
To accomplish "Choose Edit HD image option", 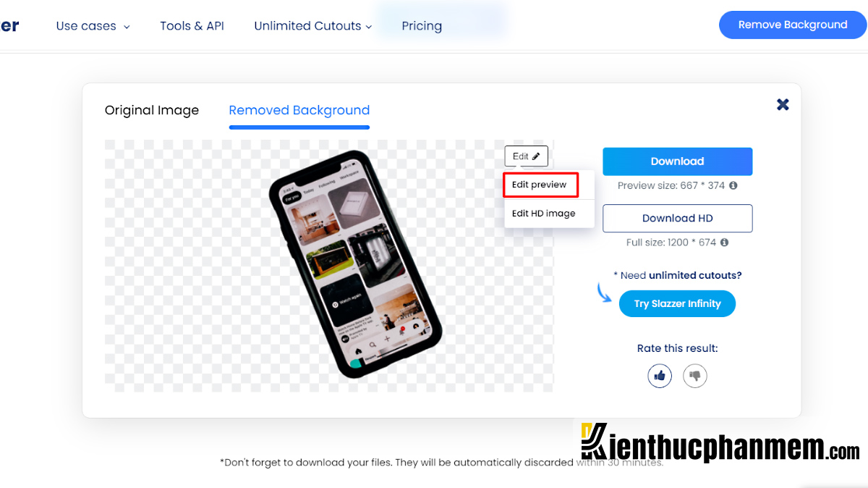I will (544, 214).
